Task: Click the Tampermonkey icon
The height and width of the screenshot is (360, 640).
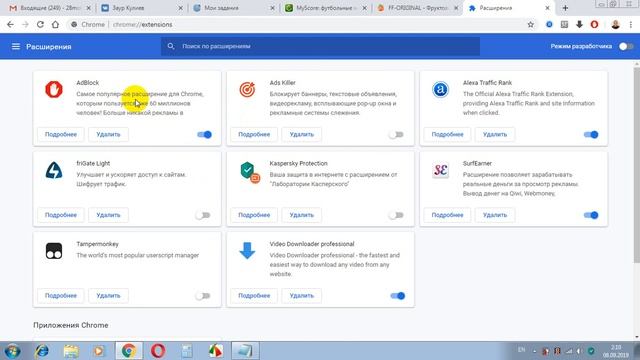Action: click(54, 251)
